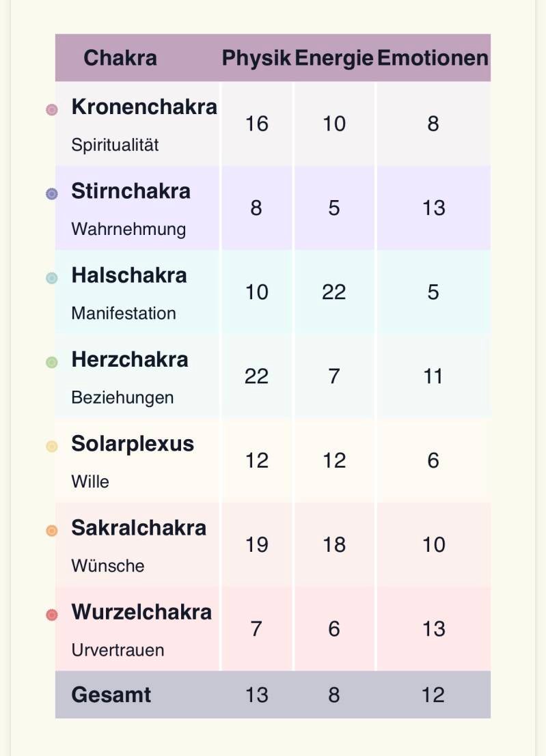Click the light blue Halschakra dot icon
The image size is (546, 756).
click(x=52, y=278)
